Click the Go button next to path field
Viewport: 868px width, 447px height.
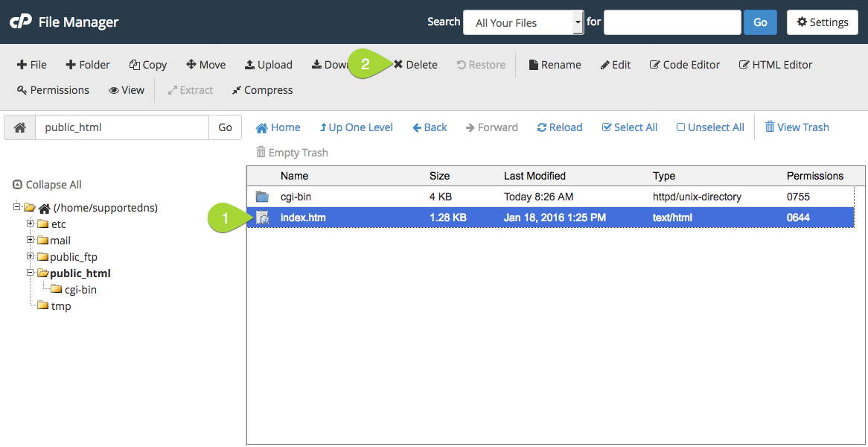tap(226, 127)
